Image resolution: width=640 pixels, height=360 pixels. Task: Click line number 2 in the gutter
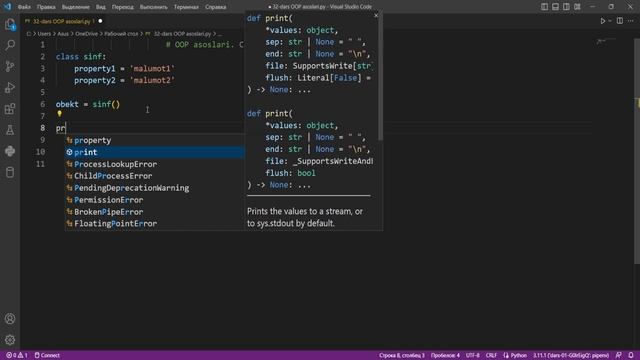pos(42,57)
